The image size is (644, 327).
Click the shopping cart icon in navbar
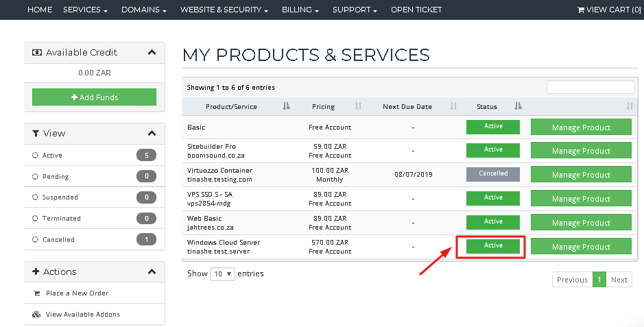581,10
